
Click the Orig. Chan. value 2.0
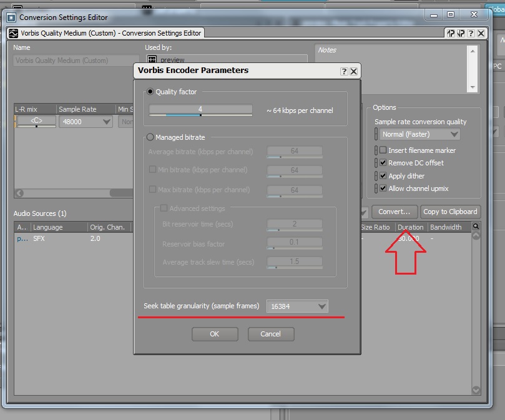pos(95,238)
